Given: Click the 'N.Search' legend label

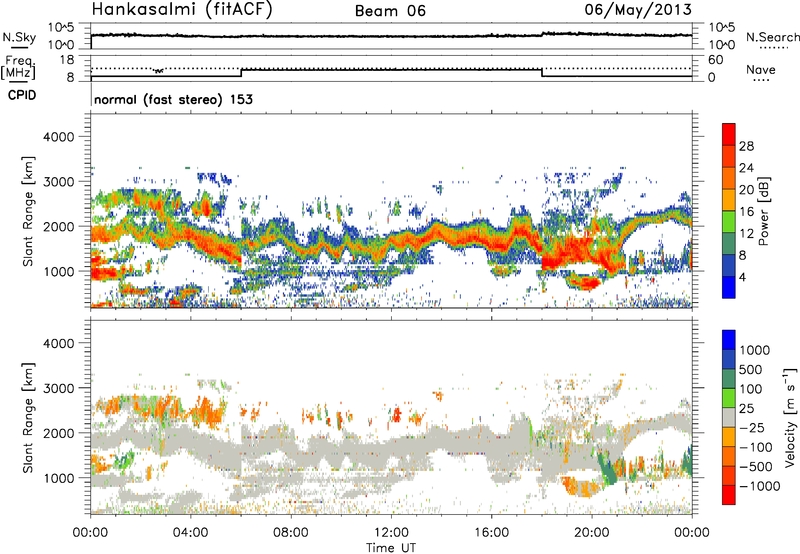Looking at the screenshot, I should (x=772, y=37).
